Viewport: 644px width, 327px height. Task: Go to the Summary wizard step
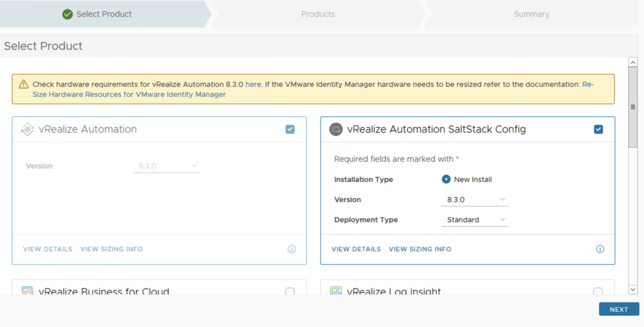click(531, 14)
